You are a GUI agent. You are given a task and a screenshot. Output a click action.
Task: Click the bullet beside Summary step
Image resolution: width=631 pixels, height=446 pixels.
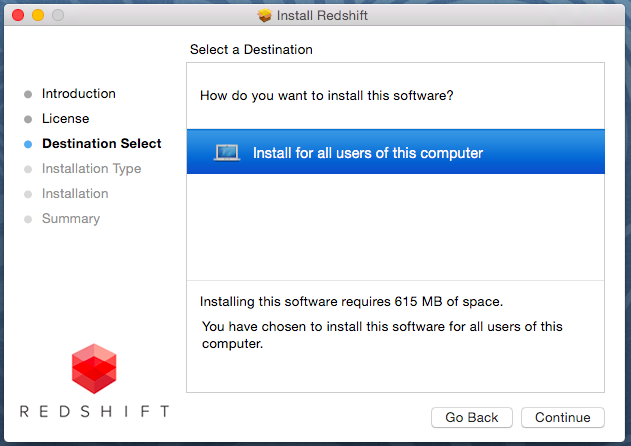(x=28, y=219)
